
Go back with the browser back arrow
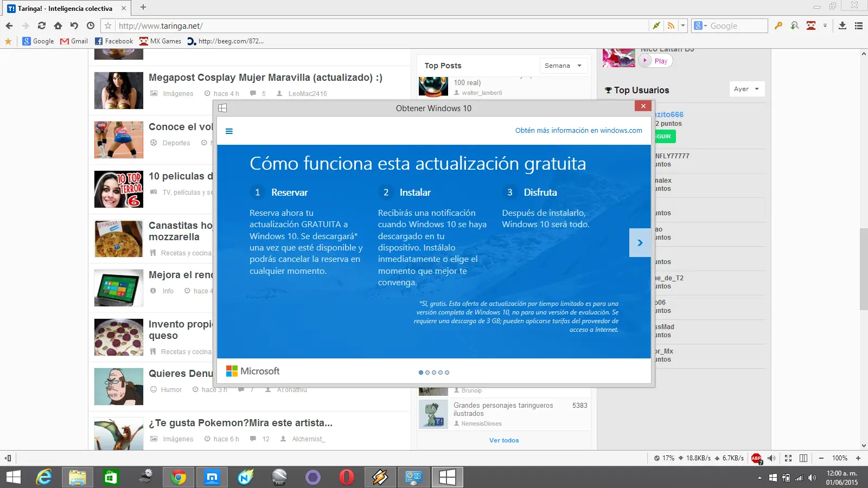tap(9, 25)
